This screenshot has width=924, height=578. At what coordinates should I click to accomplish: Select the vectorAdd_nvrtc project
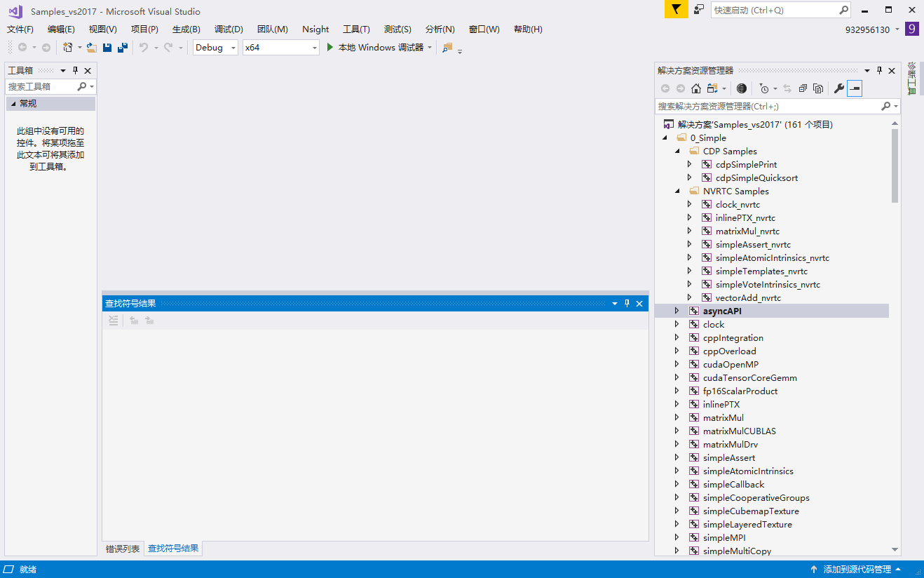tap(748, 298)
